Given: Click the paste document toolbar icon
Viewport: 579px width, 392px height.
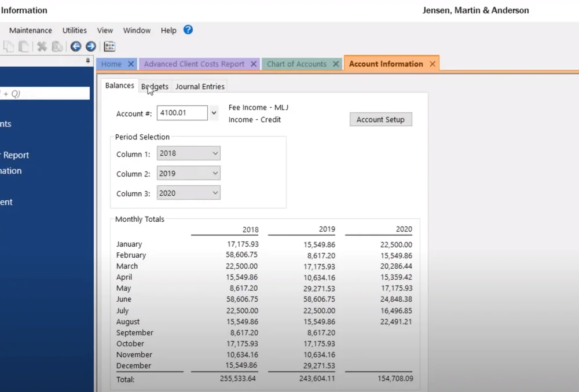Looking at the screenshot, I should (24, 46).
